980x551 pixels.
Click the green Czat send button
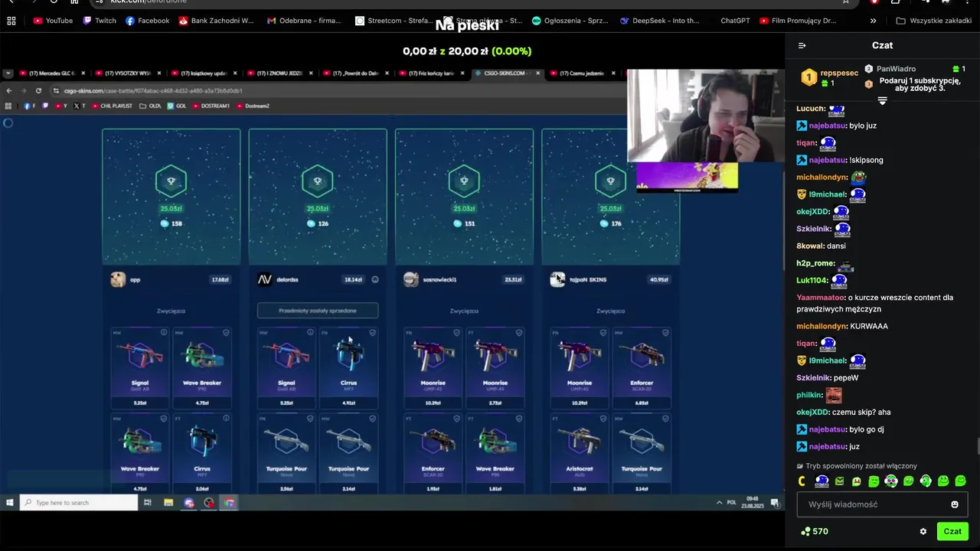pos(952,531)
